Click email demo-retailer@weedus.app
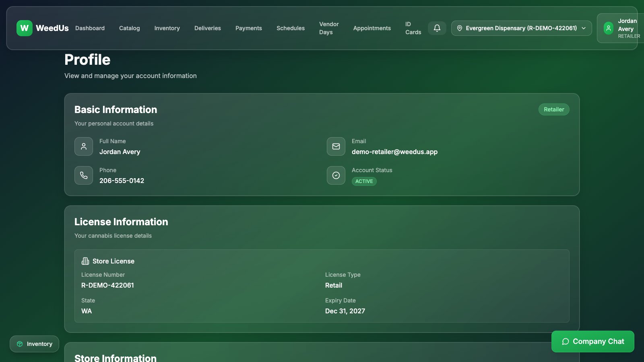The image size is (644, 362). tap(394, 152)
